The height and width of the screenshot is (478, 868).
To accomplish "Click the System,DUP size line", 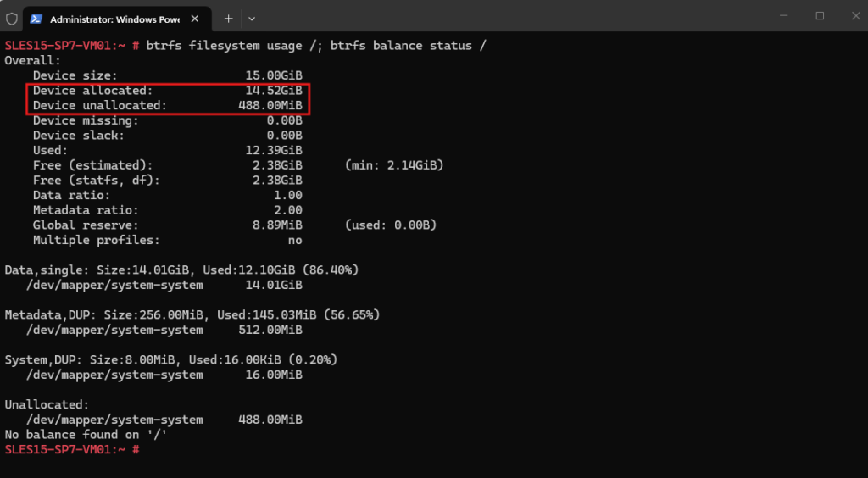I will tap(171, 359).
